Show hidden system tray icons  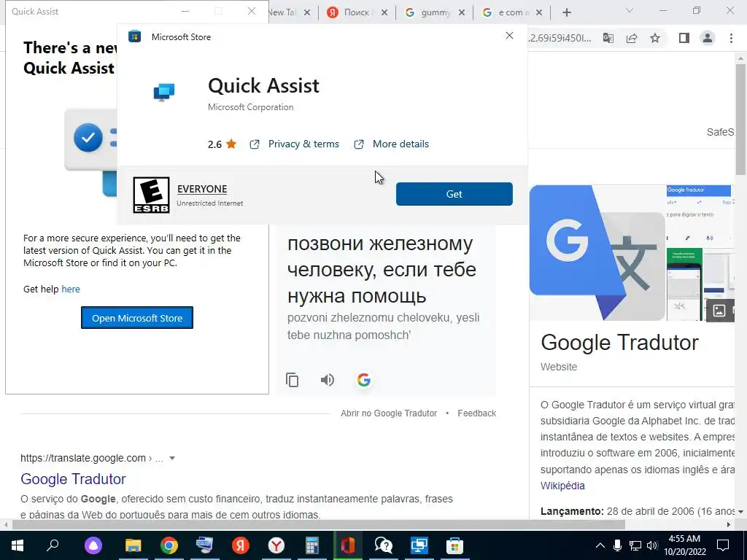[600, 545]
